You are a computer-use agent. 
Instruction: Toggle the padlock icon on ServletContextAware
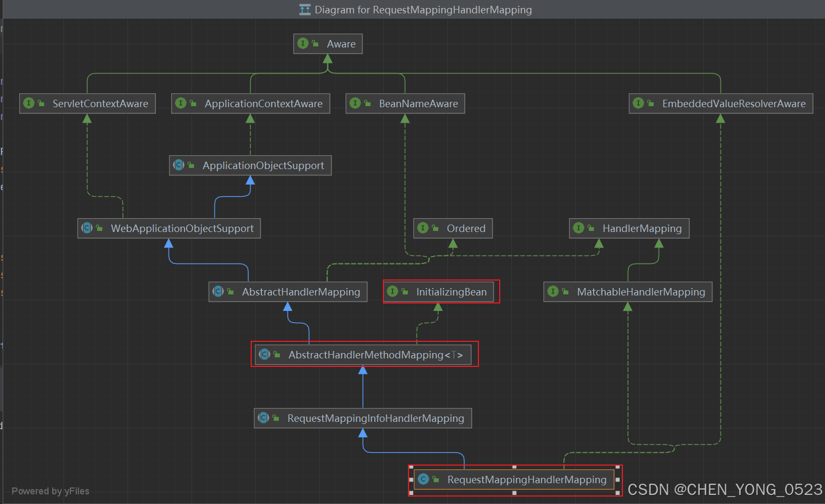[40, 103]
